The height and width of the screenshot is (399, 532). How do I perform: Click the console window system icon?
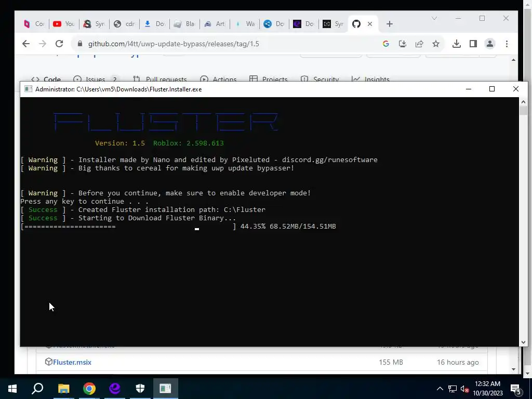tap(28, 89)
